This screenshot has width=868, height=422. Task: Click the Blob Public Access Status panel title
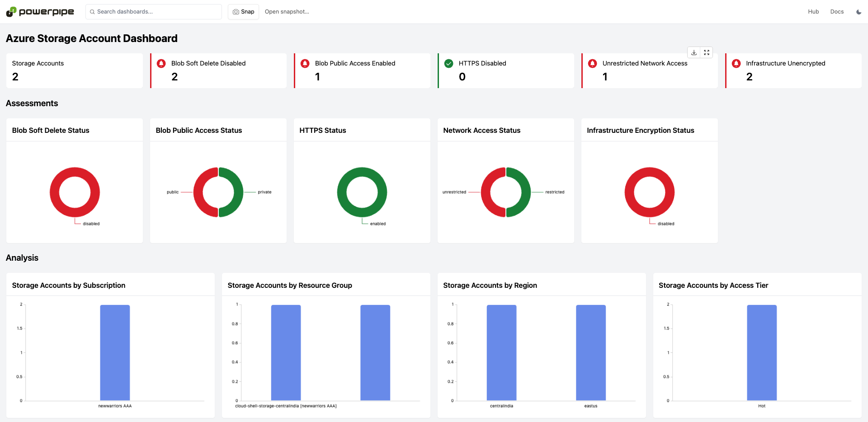(199, 130)
